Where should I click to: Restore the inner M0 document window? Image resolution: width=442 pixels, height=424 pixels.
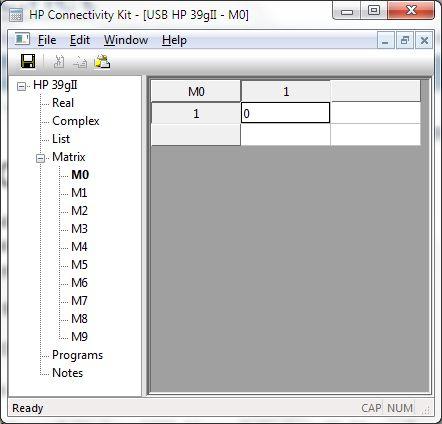point(405,40)
